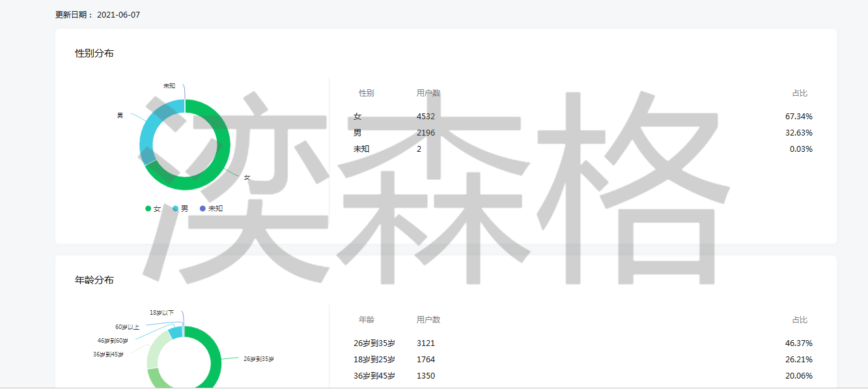Viewport: 868px width, 389px height.
Task: Toggle the 未知 series in the gender legend
Action: [x=215, y=209]
